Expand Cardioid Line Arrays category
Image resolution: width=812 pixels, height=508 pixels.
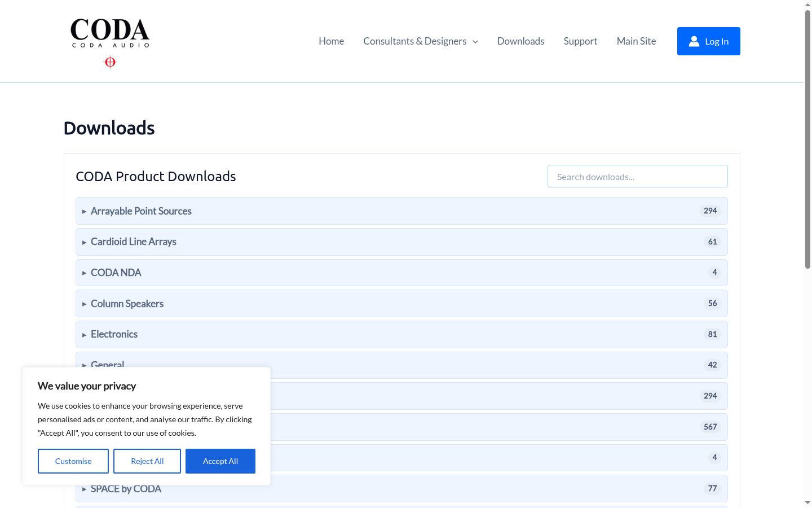401,242
